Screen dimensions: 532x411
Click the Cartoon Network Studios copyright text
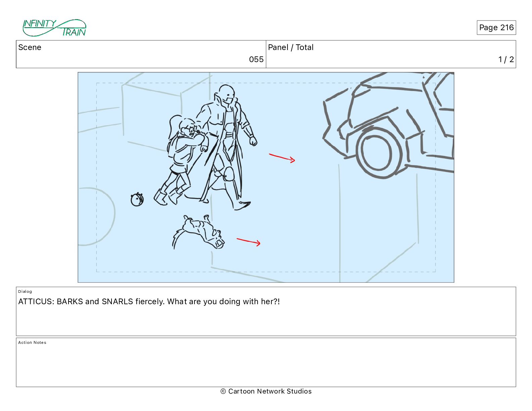(x=266, y=391)
